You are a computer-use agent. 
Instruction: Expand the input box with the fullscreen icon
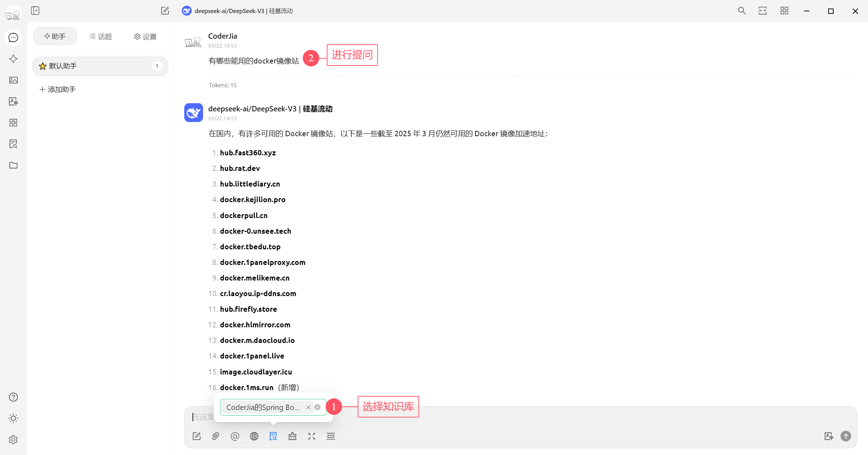pos(312,436)
